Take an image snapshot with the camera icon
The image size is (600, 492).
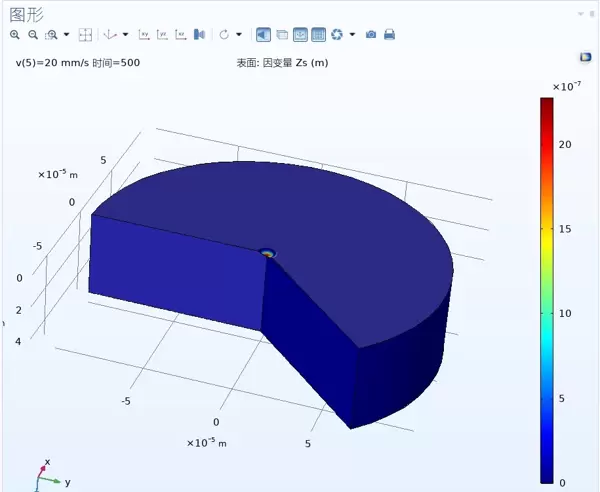pos(371,35)
